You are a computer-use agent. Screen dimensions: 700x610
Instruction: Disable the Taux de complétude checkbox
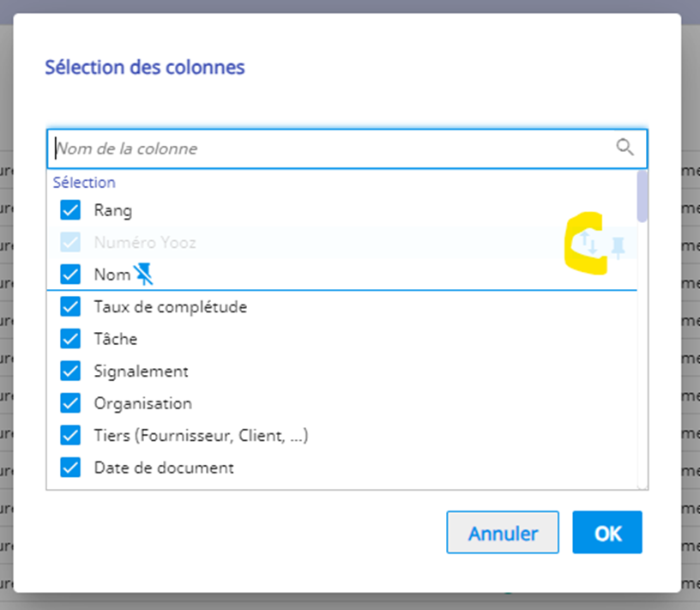(70, 306)
